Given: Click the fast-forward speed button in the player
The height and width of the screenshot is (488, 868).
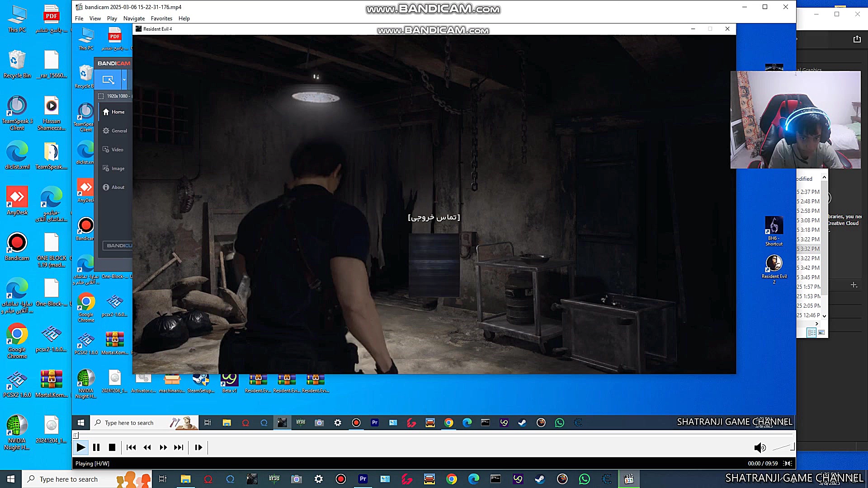Looking at the screenshot, I should pos(163,447).
